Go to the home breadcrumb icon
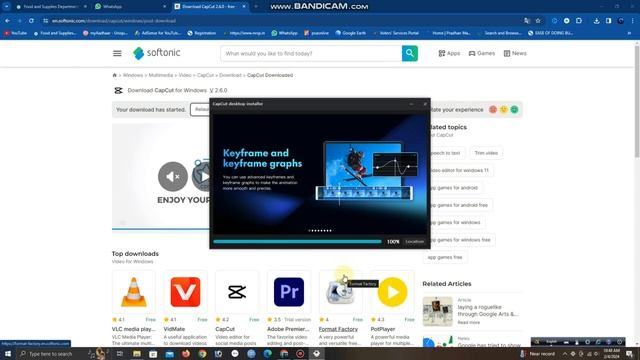The image size is (640, 360). click(x=115, y=75)
